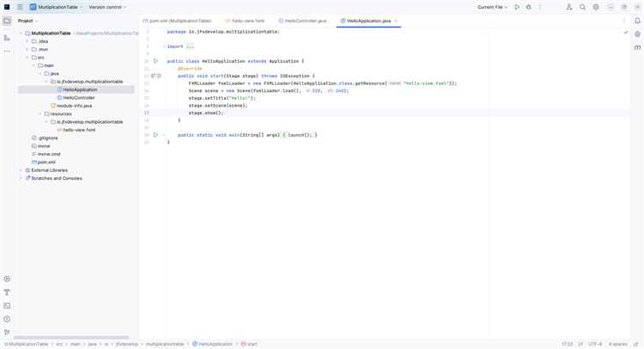Open editor tabs options menu

[624, 21]
